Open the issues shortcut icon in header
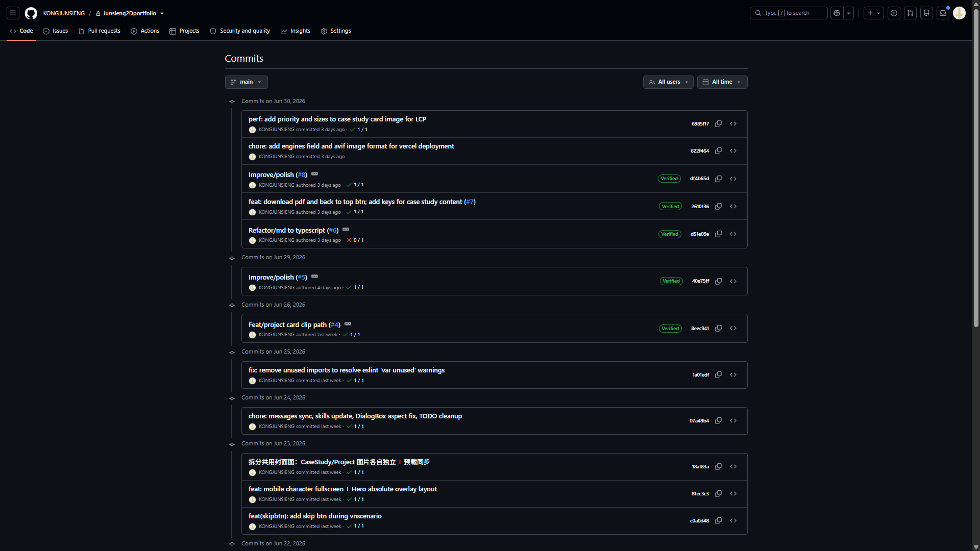This screenshot has height=551, width=980. tap(894, 13)
